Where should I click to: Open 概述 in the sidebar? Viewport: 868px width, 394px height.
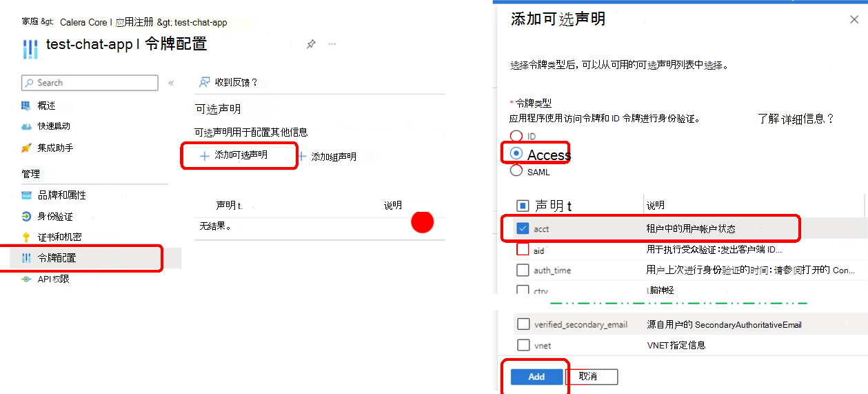[46, 106]
